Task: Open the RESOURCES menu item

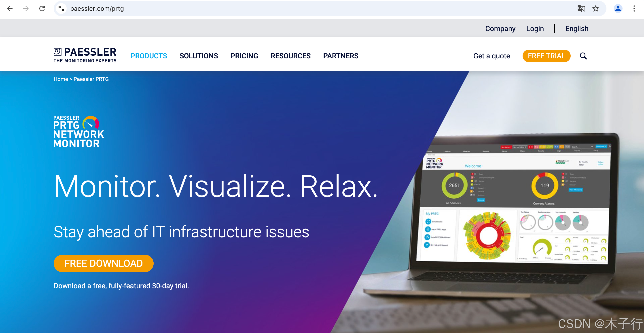Action: point(290,56)
